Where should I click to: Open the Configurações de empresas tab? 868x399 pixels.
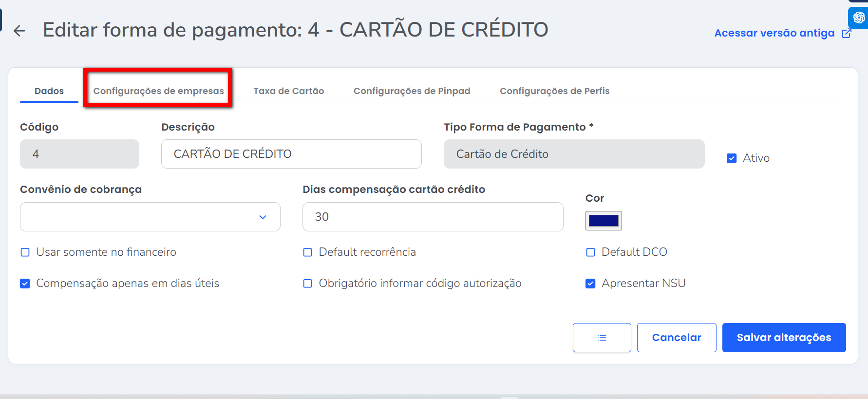click(158, 91)
